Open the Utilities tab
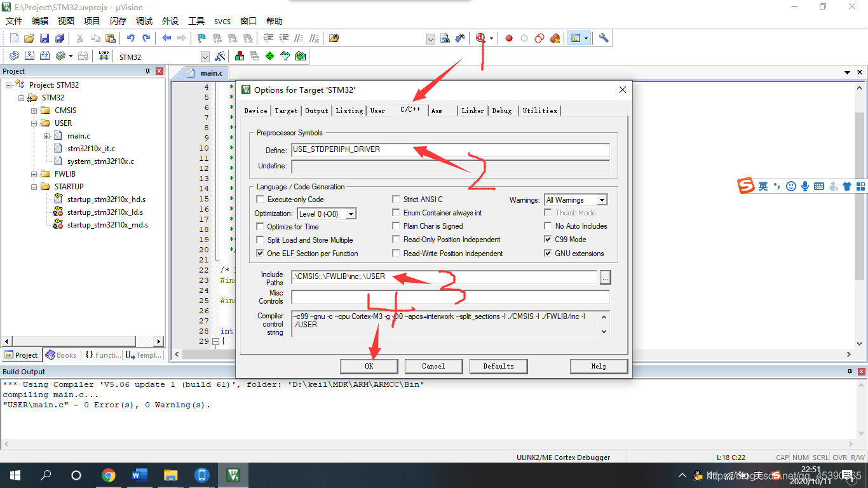Image resolution: width=868 pixels, height=488 pixels. tap(539, 111)
